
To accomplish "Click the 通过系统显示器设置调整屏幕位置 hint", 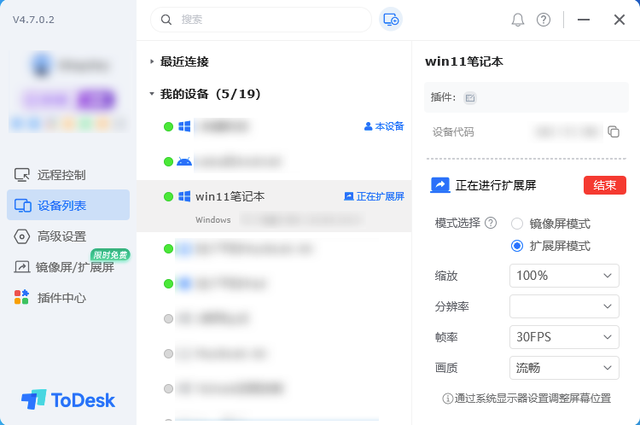I will pos(533,398).
